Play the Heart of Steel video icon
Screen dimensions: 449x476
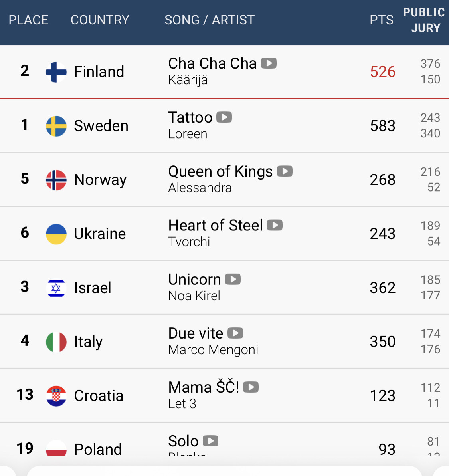275,225
